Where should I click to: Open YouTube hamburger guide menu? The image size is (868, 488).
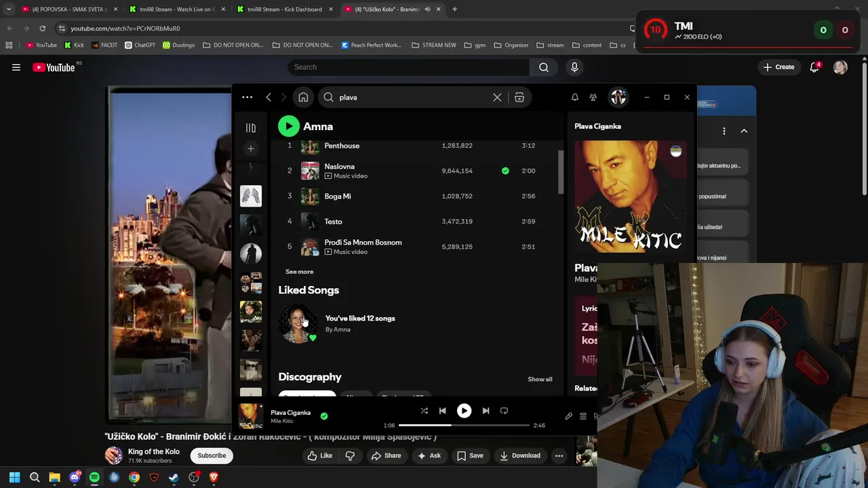click(16, 67)
